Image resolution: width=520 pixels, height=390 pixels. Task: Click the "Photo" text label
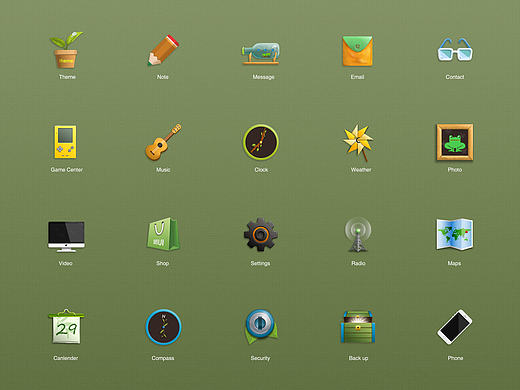tap(455, 170)
